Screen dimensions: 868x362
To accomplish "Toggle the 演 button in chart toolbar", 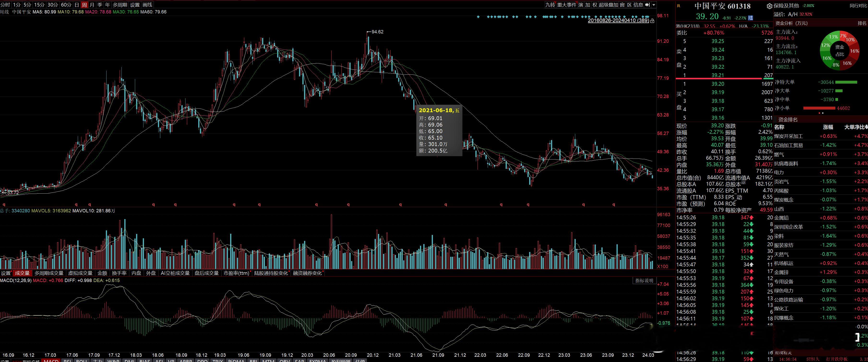I will click(x=581, y=5).
